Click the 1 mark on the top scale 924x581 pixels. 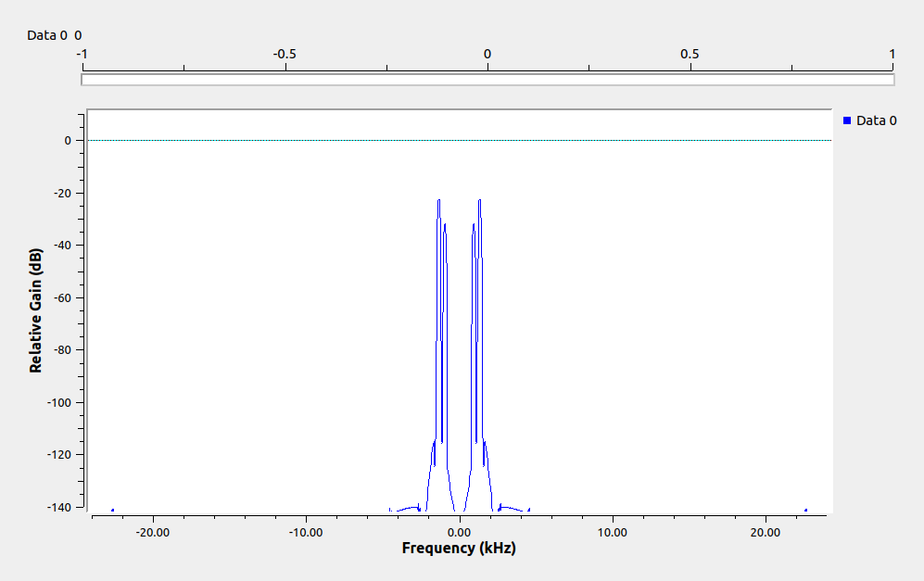click(892, 54)
